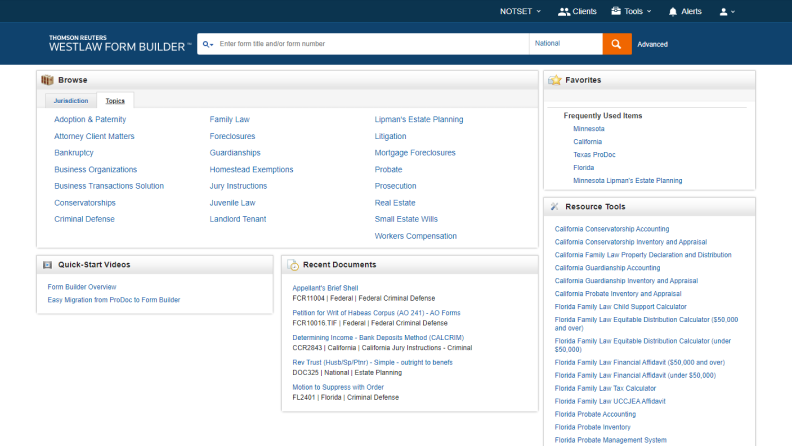Open the search type dropdown icon
Viewport: 792px width, 446px height.
click(x=208, y=44)
